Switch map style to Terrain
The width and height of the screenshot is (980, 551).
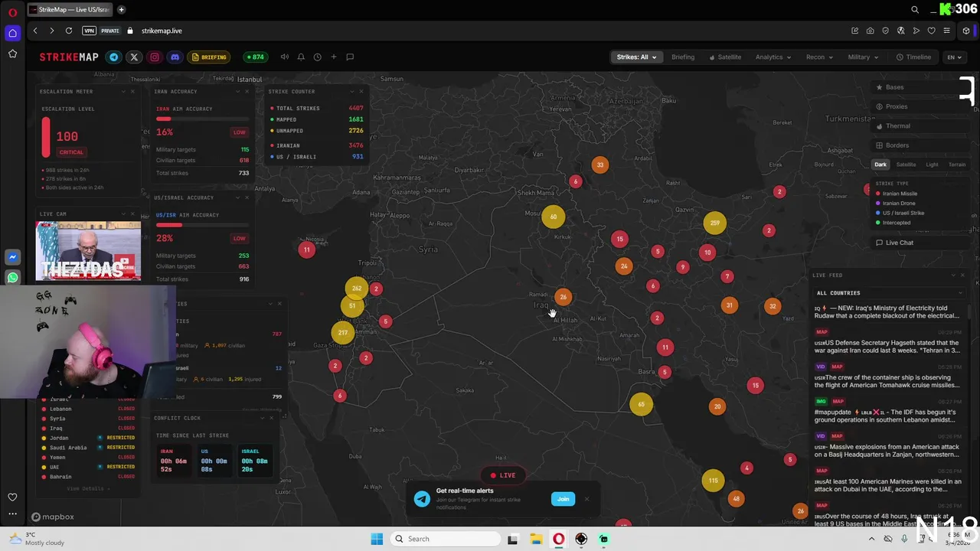click(957, 165)
